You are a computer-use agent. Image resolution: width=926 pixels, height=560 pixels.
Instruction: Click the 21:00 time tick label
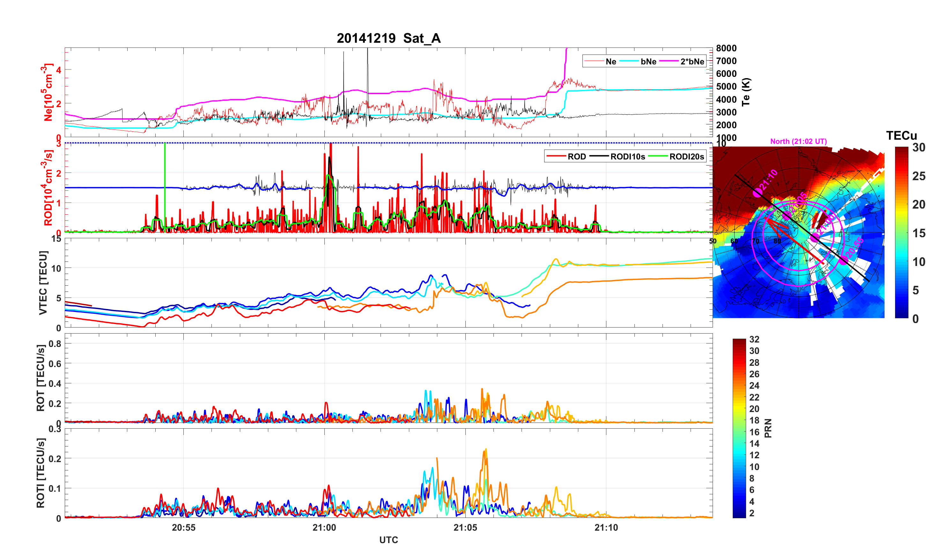324,527
